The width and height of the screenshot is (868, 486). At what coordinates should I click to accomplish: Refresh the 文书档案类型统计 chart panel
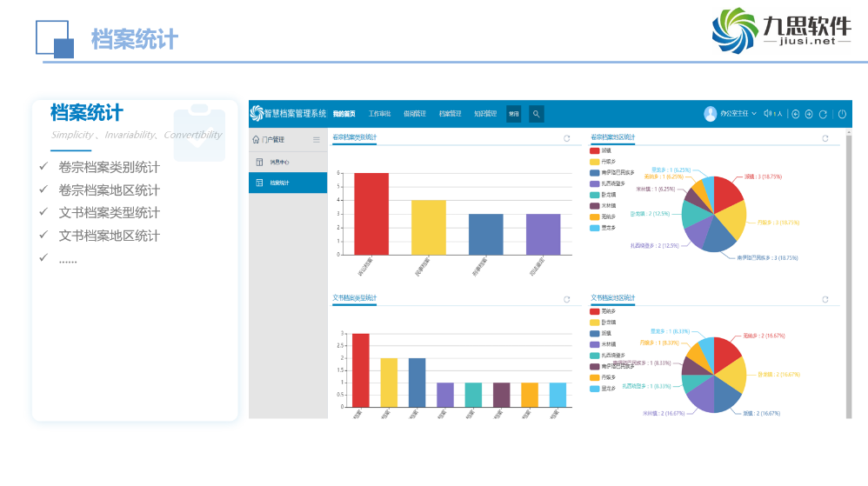(567, 299)
